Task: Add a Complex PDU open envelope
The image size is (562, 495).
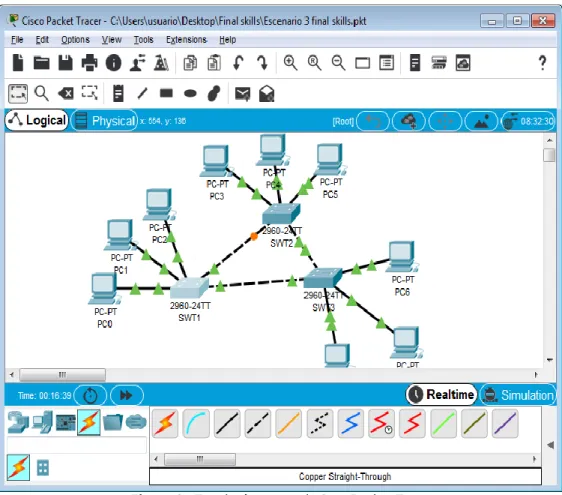Action: pyautogui.click(x=267, y=94)
